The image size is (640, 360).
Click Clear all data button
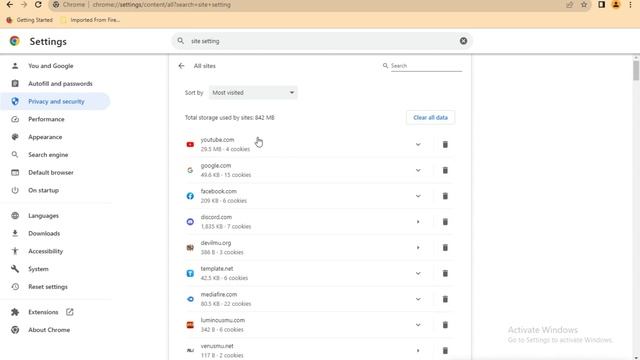(430, 118)
